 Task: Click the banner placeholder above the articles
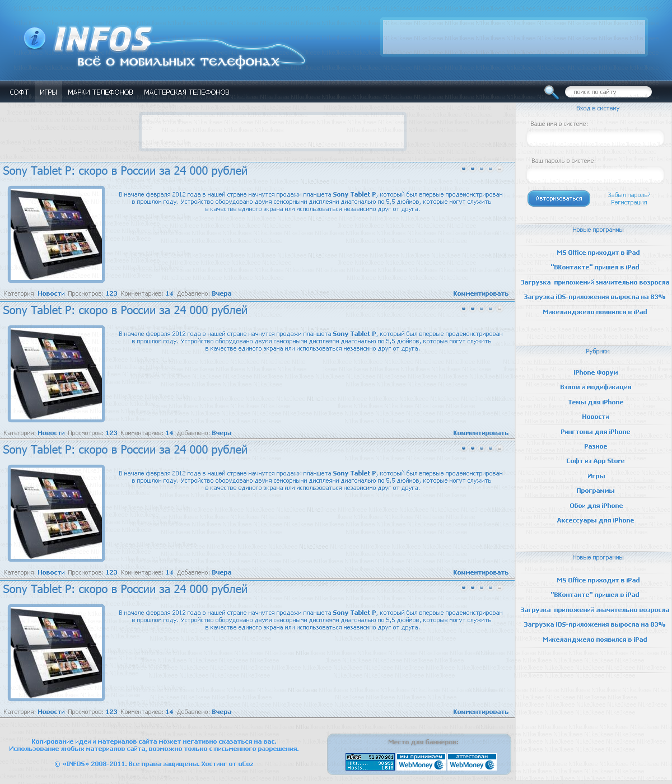(272, 132)
